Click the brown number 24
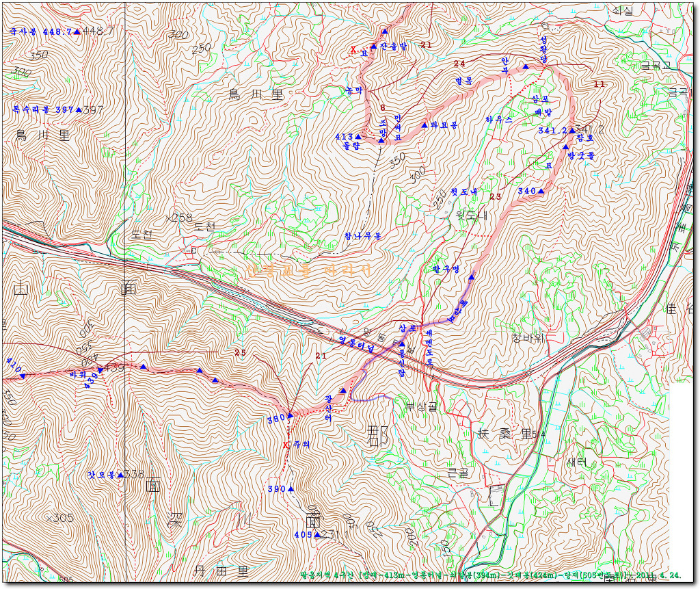The image size is (700, 589). 459,64
